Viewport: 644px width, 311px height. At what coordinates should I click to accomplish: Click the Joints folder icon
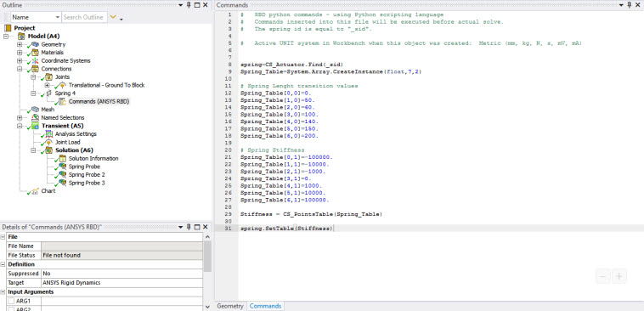click(x=49, y=76)
